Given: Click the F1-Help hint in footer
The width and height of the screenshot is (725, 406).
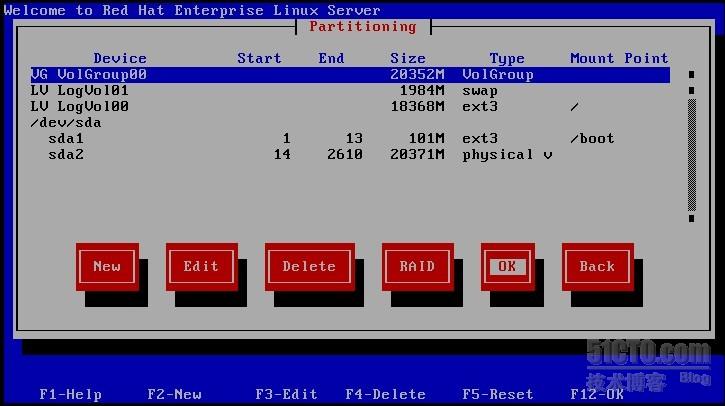Looking at the screenshot, I should click(x=70, y=394).
